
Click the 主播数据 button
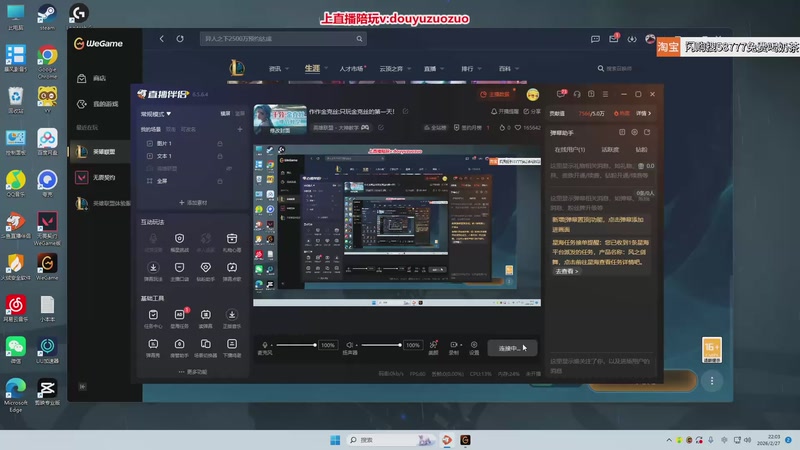point(495,94)
